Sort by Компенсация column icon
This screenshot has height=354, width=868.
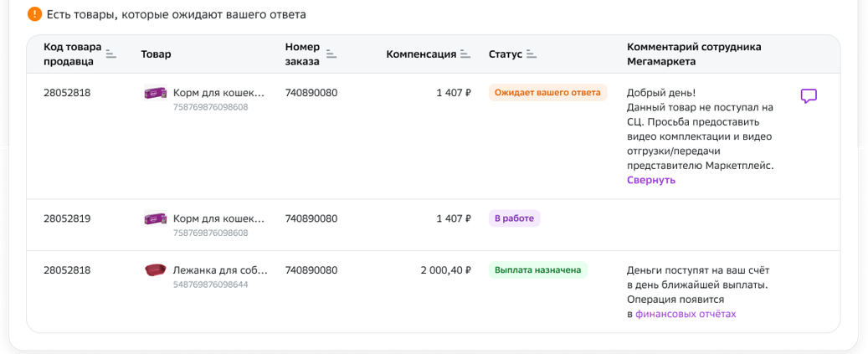tap(465, 54)
